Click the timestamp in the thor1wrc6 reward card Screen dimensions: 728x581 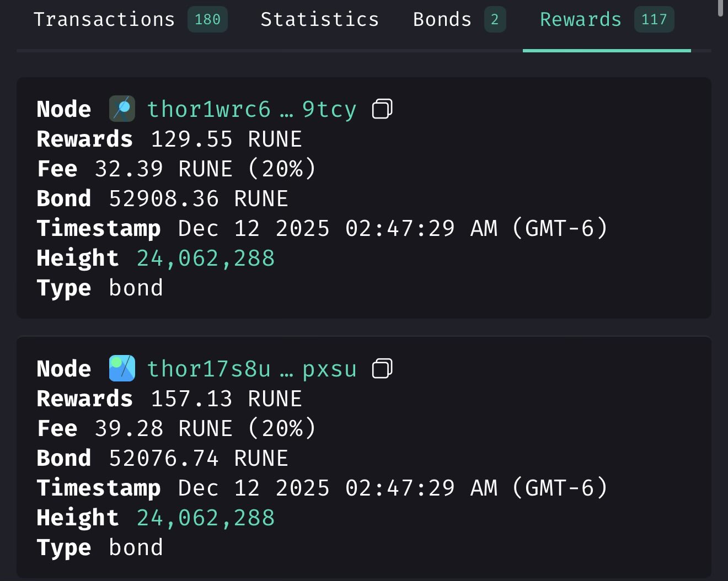coord(393,228)
